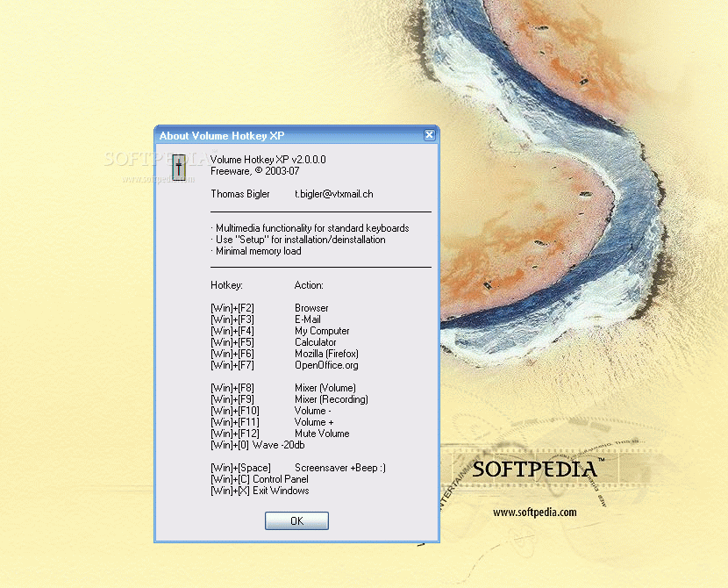Image resolution: width=728 pixels, height=588 pixels.
Task: Click the [Win]+[F5] hotkey entry
Action: 232,342
